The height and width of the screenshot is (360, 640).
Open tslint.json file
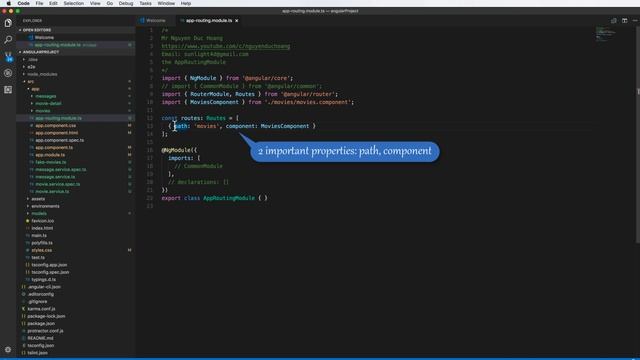click(x=37, y=353)
